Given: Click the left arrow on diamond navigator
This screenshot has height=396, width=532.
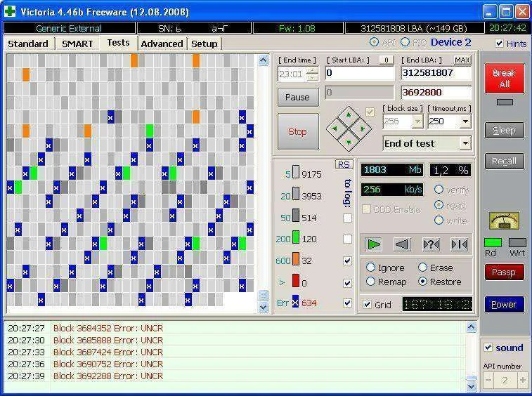Looking at the screenshot, I should (x=335, y=128).
